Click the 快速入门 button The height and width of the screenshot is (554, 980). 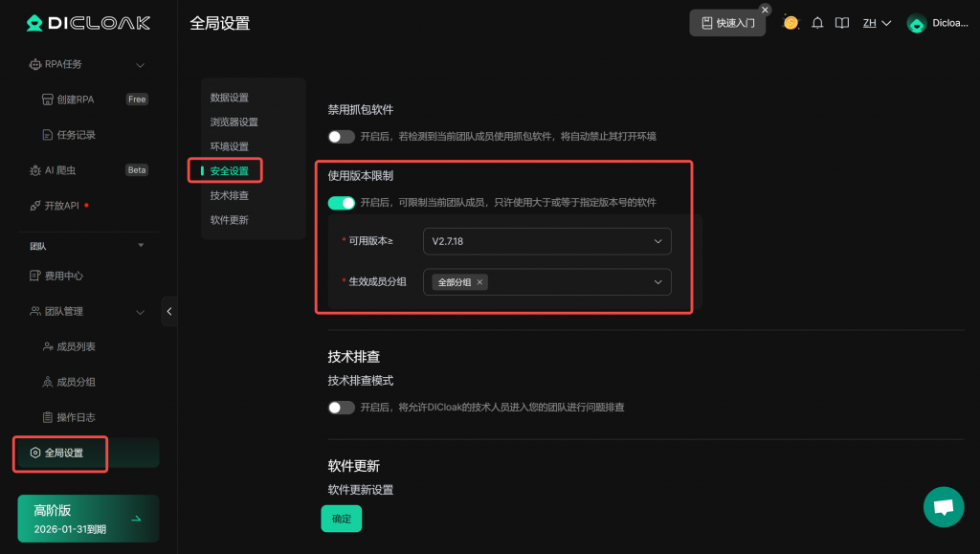(x=727, y=23)
